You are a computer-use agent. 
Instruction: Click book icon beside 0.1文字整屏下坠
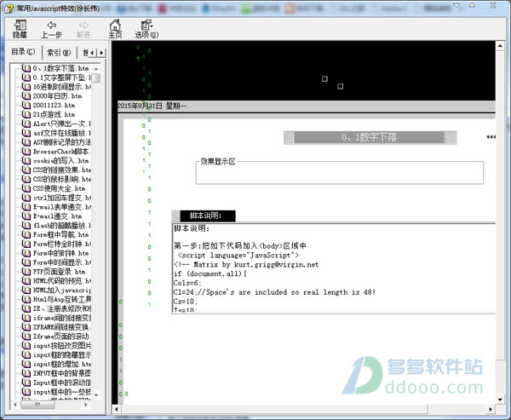(x=26, y=78)
